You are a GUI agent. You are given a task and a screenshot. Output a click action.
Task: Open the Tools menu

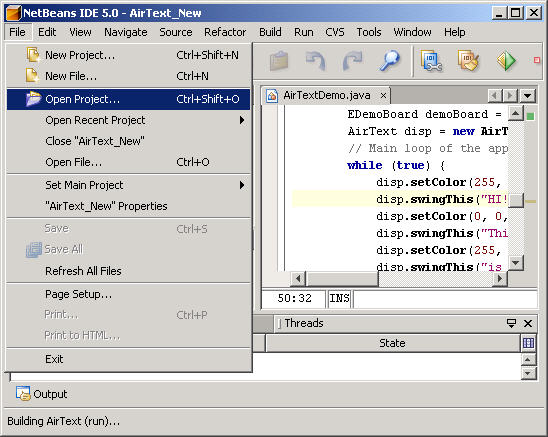coord(368,32)
